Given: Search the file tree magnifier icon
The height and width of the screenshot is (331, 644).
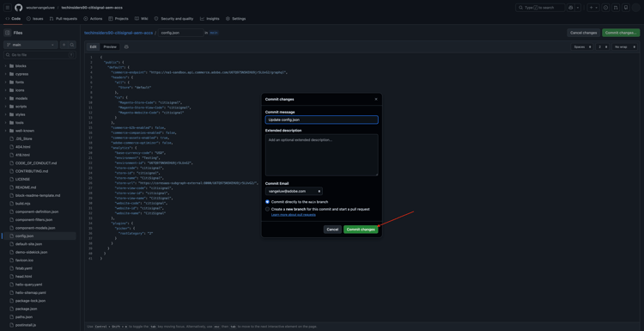Looking at the screenshot, I should pos(72,45).
